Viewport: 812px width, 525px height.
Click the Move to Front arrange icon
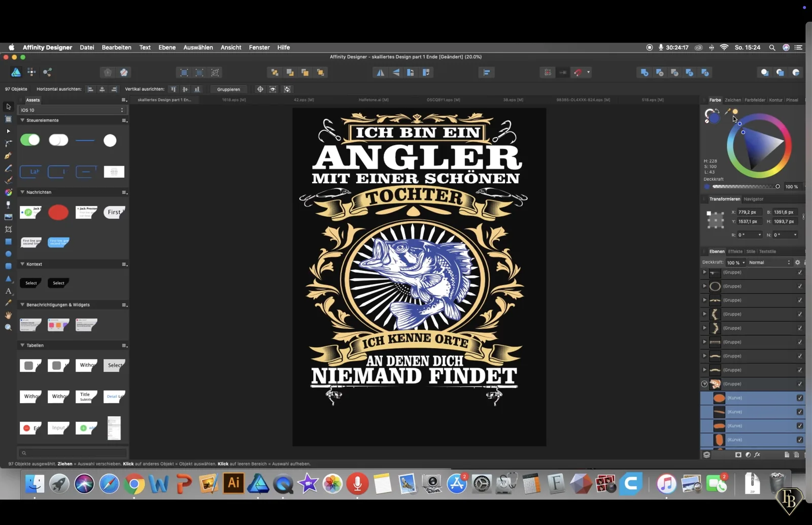[320, 73]
